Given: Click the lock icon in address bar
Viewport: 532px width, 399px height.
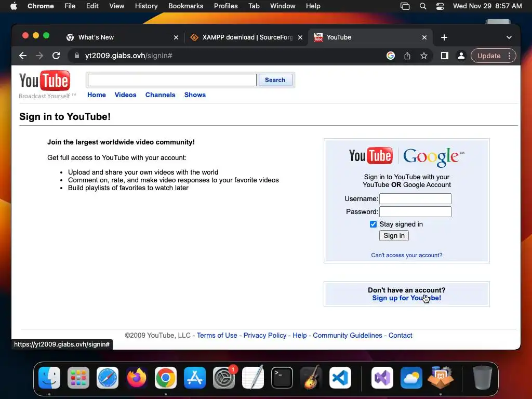Looking at the screenshot, I should [77, 56].
